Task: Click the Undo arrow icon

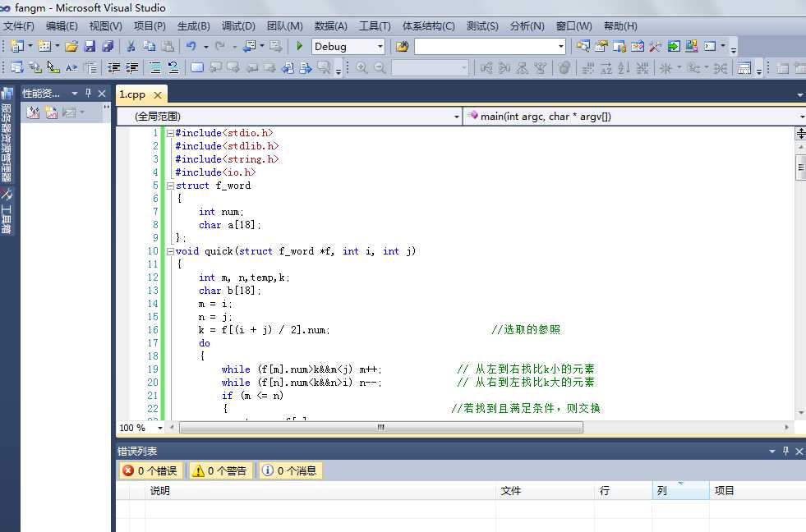Action: click(x=191, y=46)
